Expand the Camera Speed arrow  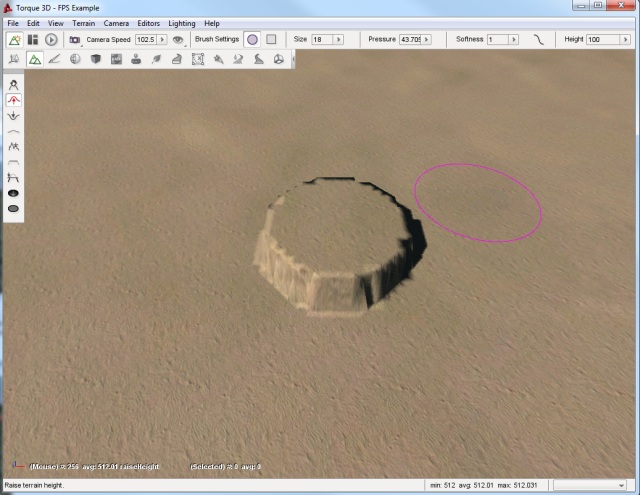point(162,39)
